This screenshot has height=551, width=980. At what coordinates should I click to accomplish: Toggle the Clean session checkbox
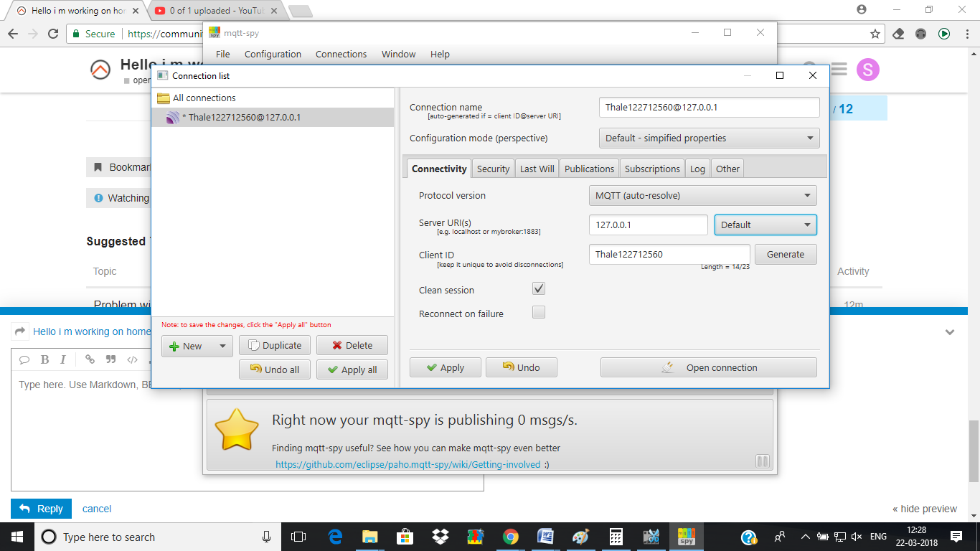coord(539,288)
